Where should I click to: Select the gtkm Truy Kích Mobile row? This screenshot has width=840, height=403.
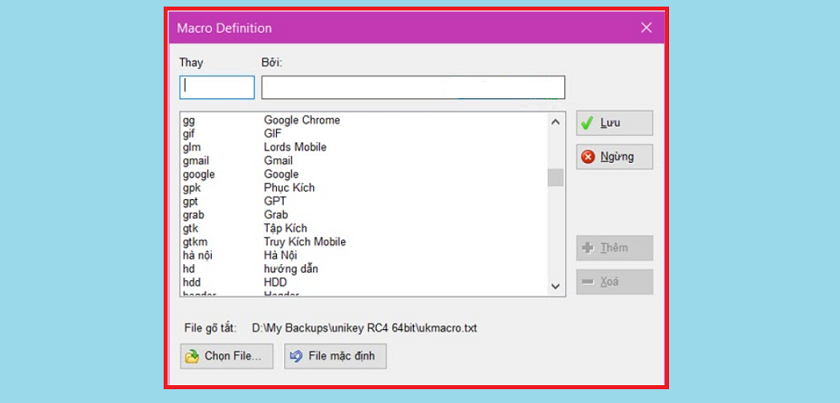point(300,242)
